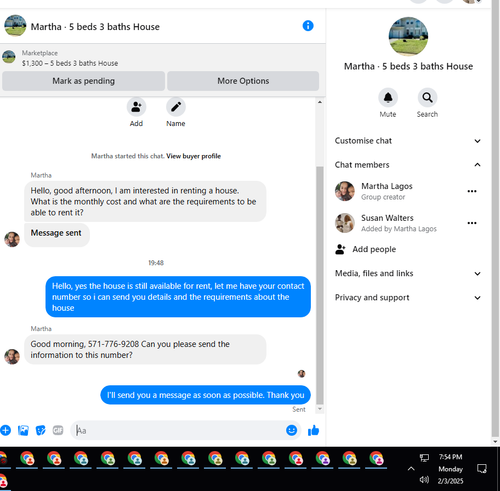The image size is (500, 491).
Task: Open network status icon in system tray
Action: pyautogui.click(x=424, y=458)
